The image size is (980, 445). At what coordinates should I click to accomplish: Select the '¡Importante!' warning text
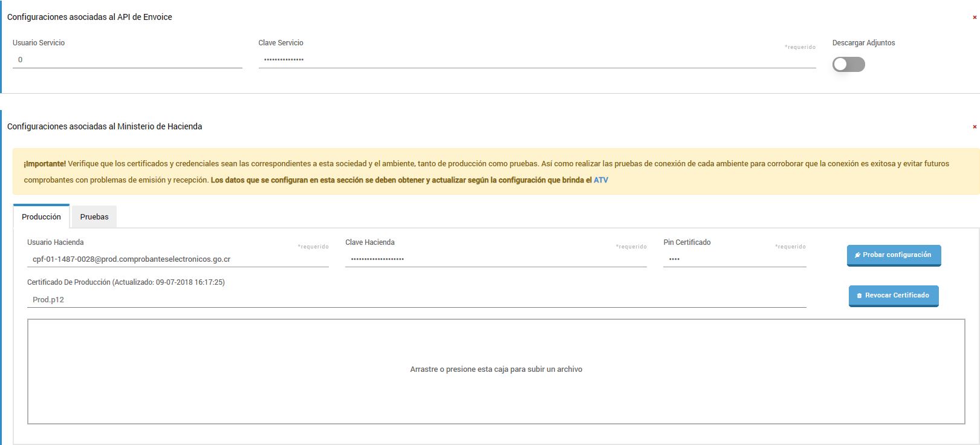45,164
